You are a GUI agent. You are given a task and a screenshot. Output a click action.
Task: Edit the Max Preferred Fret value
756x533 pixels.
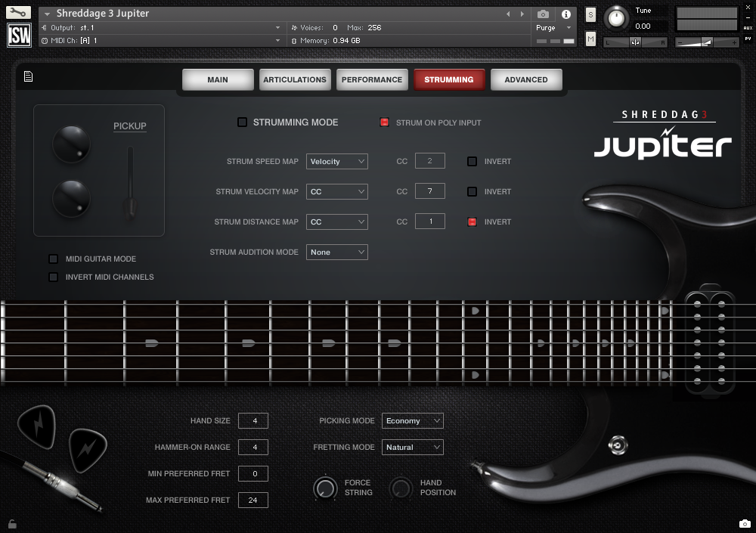(x=253, y=500)
